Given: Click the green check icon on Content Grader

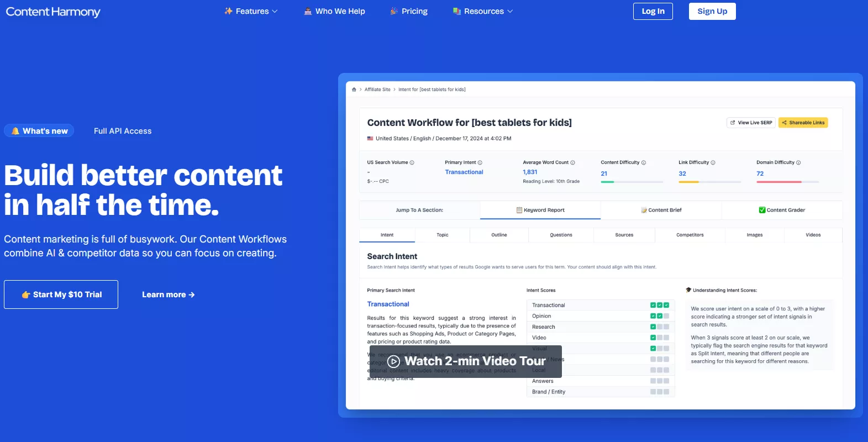Looking at the screenshot, I should coord(762,210).
